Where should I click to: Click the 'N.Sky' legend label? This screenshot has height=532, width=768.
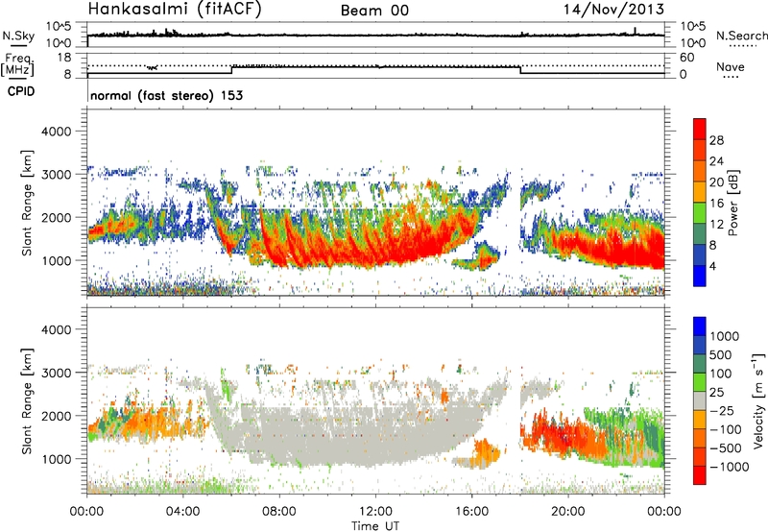[18, 36]
